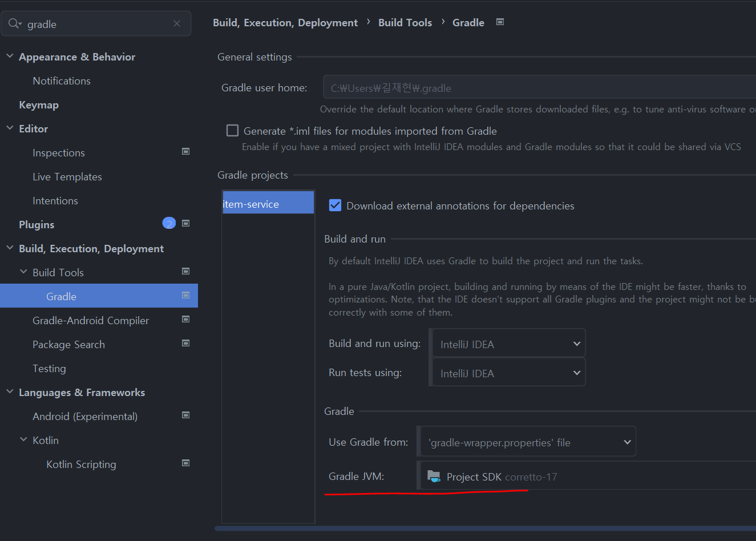This screenshot has height=541, width=756.
Task: Select item-service Gradle project
Action: click(x=268, y=203)
